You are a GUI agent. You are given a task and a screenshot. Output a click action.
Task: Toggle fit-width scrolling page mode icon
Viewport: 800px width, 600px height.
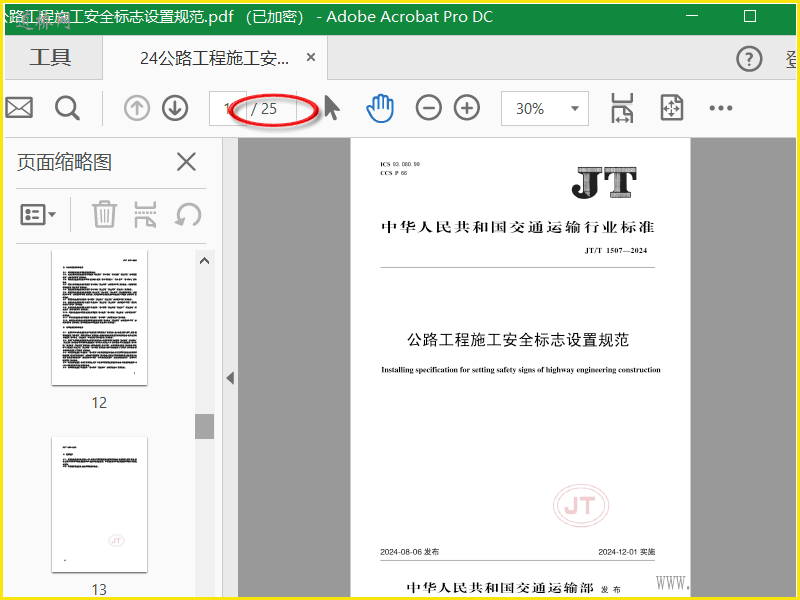coord(622,108)
